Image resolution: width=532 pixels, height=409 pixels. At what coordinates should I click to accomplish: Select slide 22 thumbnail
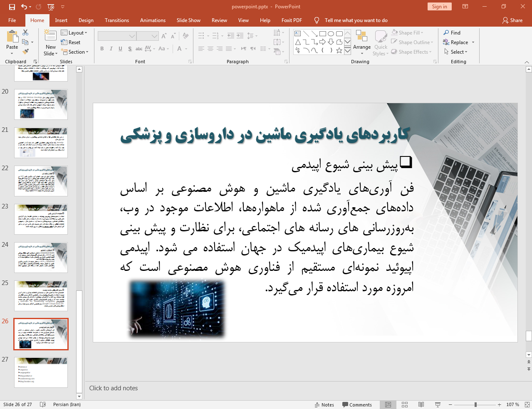click(41, 181)
